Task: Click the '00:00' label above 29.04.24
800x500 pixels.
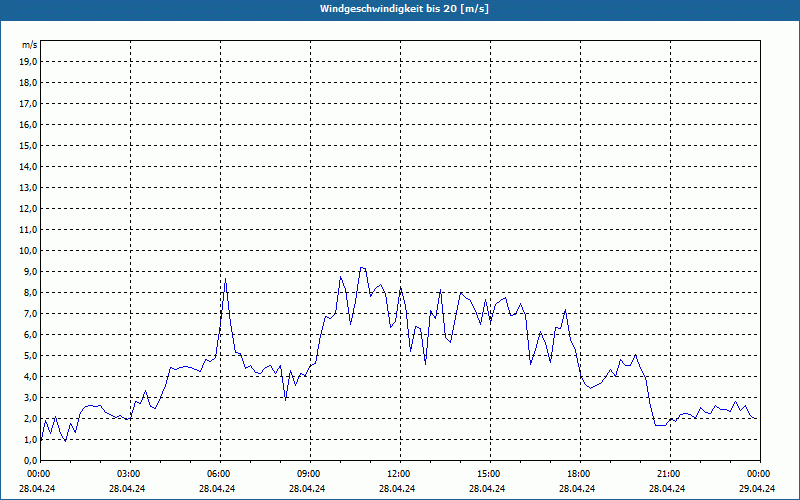Action: pyautogui.click(x=757, y=474)
